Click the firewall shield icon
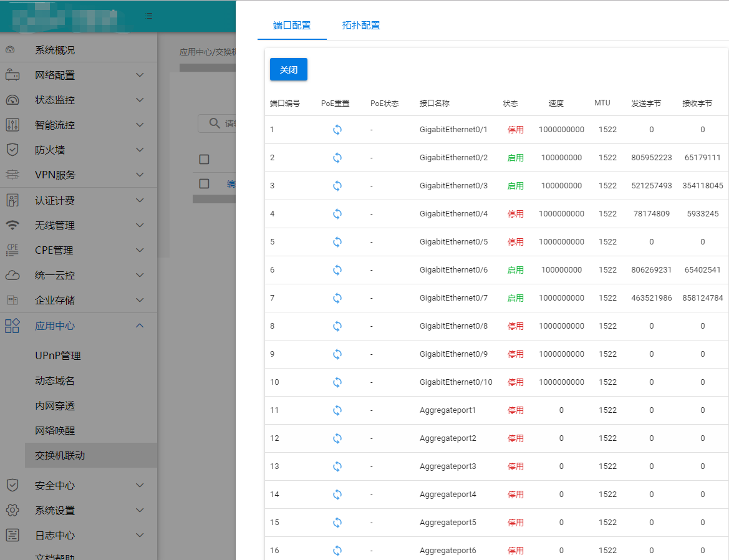 (12, 150)
